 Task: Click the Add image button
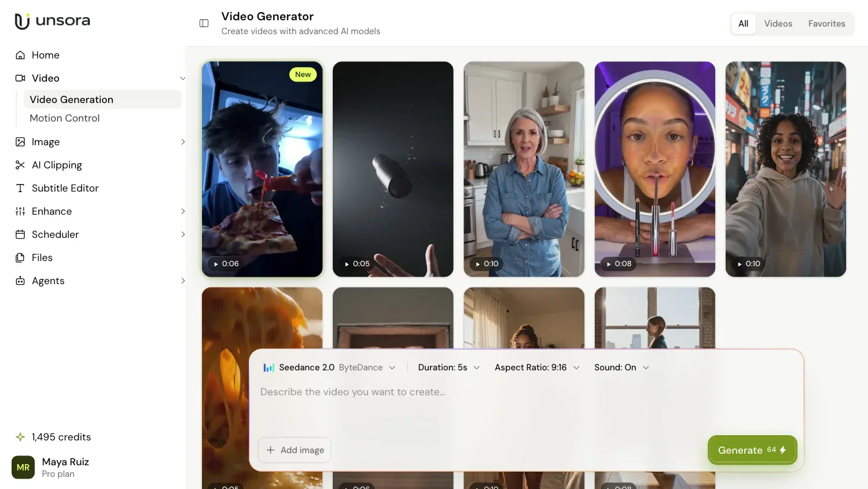point(294,450)
